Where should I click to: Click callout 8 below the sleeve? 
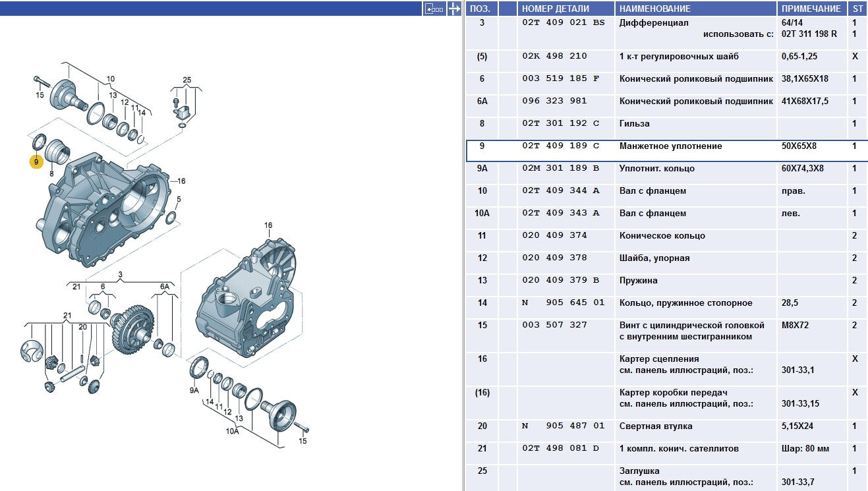pyautogui.click(x=51, y=174)
